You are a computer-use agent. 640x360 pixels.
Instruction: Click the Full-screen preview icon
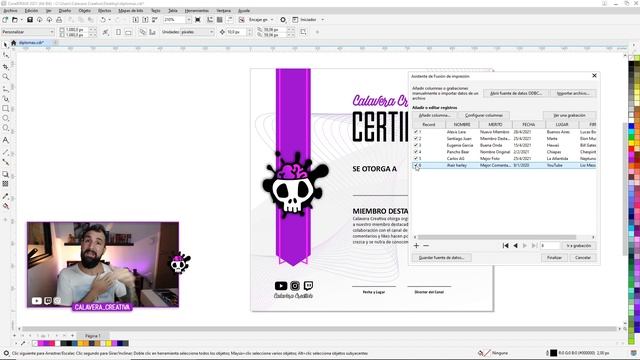click(198, 20)
